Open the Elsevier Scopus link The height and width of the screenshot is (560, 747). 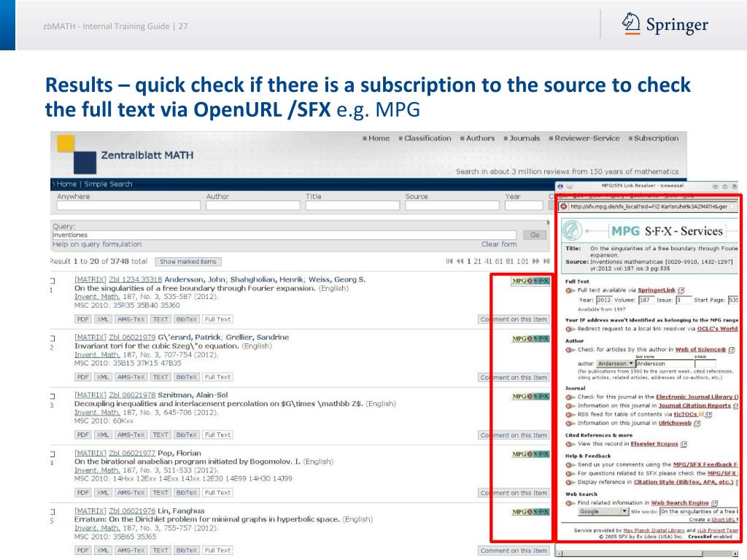[x=654, y=444]
